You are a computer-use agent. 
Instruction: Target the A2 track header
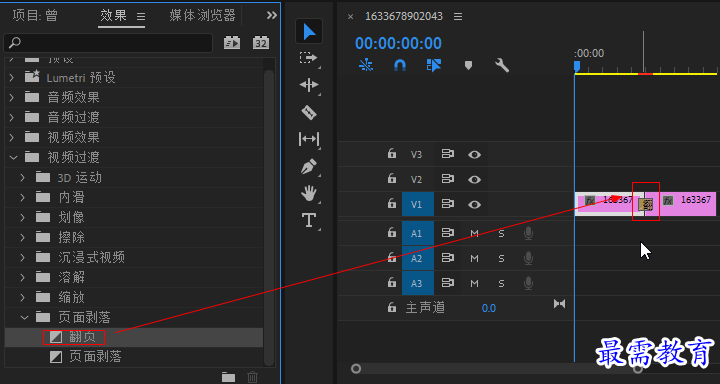(x=418, y=258)
